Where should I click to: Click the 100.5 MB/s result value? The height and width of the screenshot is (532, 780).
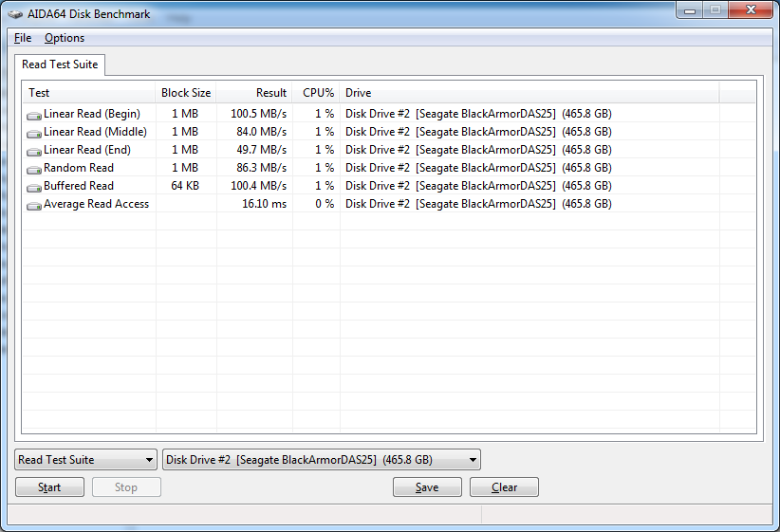pyautogui.click(x=259, y=114)
